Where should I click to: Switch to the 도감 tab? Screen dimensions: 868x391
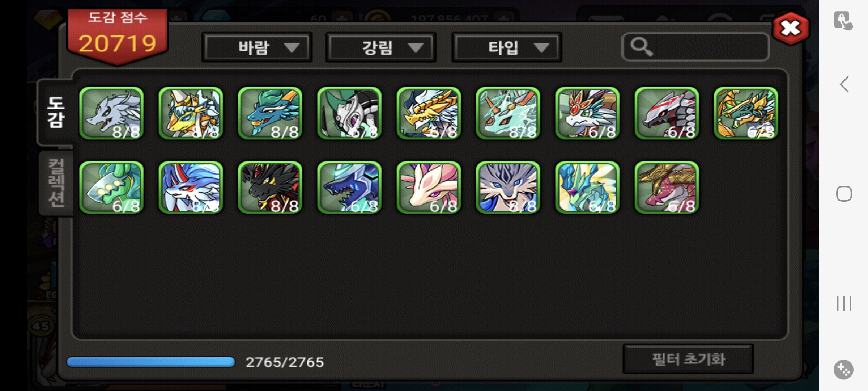[x=56, y=112]
